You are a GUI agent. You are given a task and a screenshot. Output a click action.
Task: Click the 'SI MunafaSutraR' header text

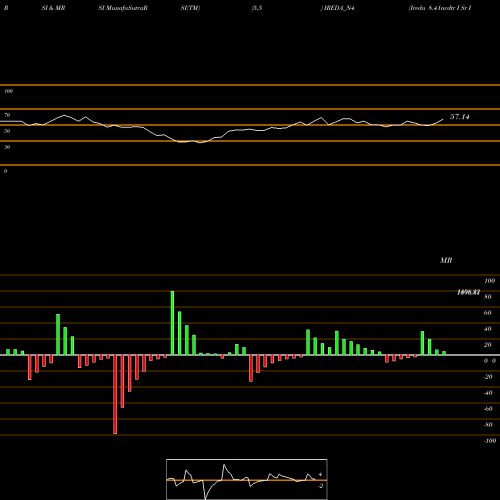[123, 8]
